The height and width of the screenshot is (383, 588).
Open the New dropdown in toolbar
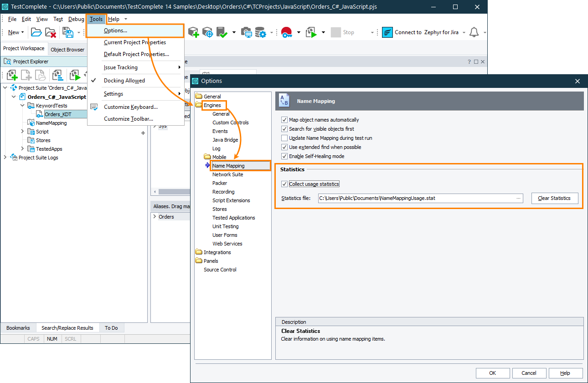pos(16,32)
